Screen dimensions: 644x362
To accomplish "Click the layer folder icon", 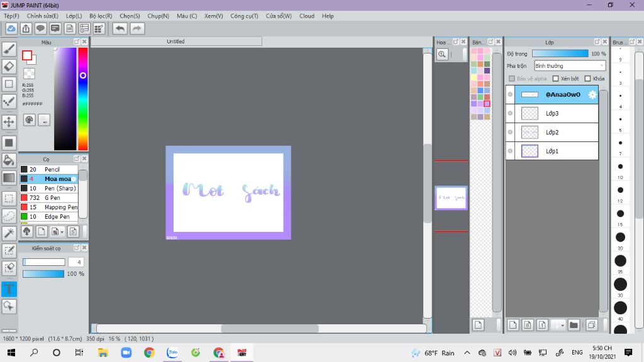I will [574, 325].
